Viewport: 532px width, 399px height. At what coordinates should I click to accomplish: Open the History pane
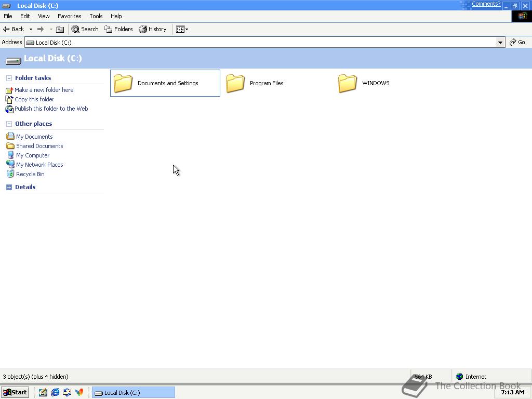pyautogui.click(x=153, y=29)
